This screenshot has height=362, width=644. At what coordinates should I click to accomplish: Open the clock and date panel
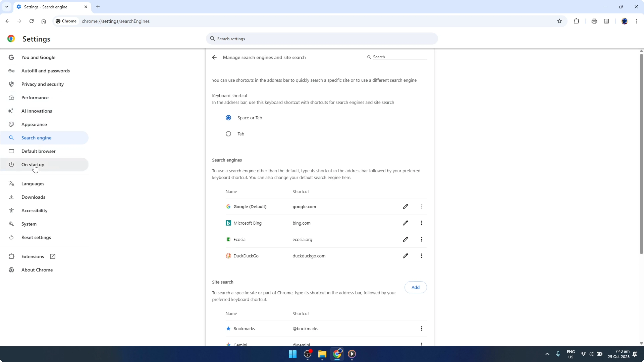618,354
